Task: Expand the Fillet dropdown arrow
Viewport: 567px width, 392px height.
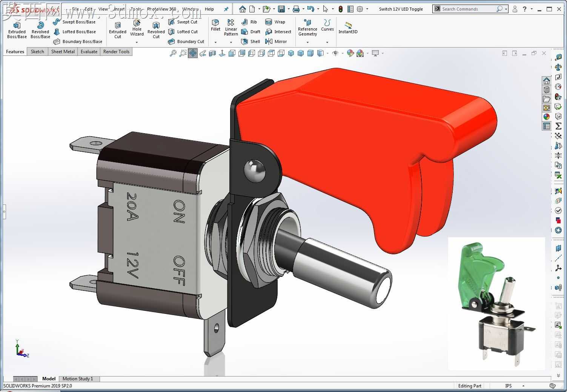Action: [x=216, y=42]
